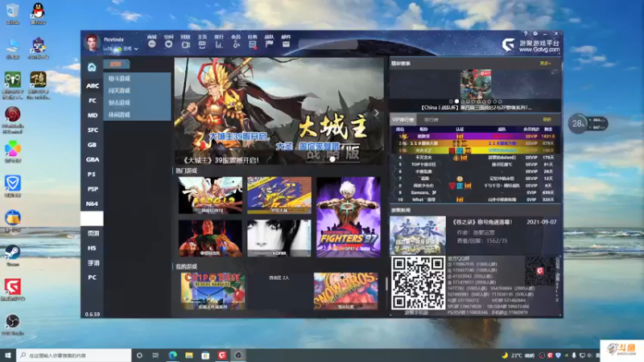Image resolution: width=644 pixels, height=362 pixels.
Task: Select the PC platform tab
Action: (93, 278)
